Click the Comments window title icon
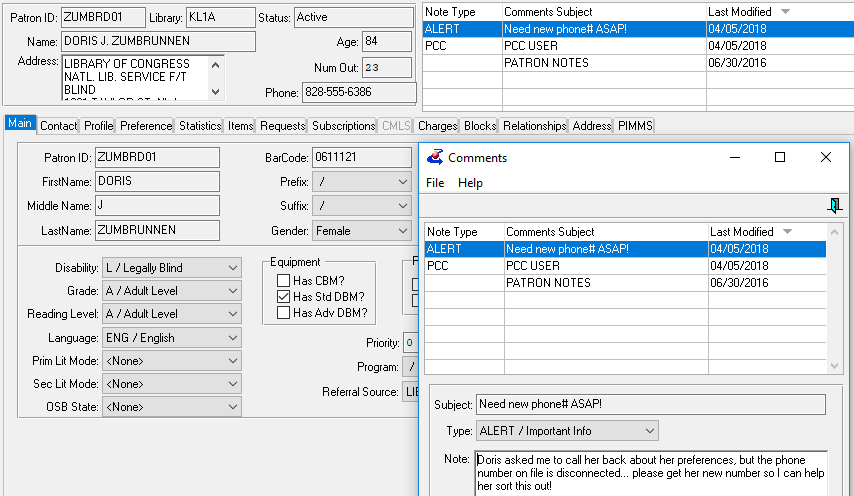Screen dimensions: 854x496 coord(435,157)
